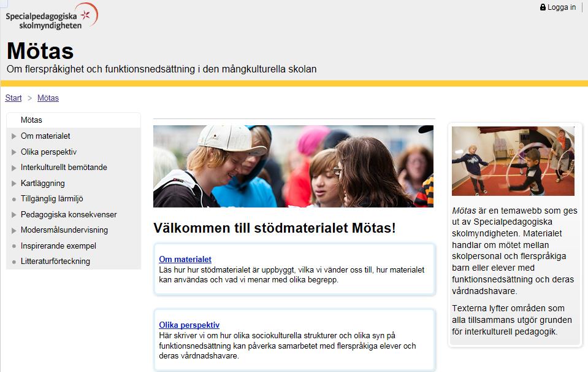Expand Pedagogiska konsekvenser arrow
This screenshot has height=372, width=588.
(14, 215)
